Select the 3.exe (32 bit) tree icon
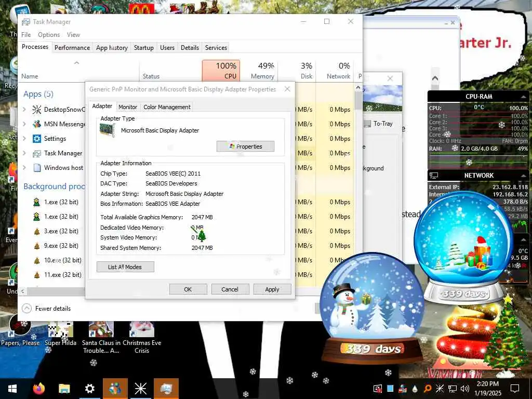 click(x=37, y=231)
